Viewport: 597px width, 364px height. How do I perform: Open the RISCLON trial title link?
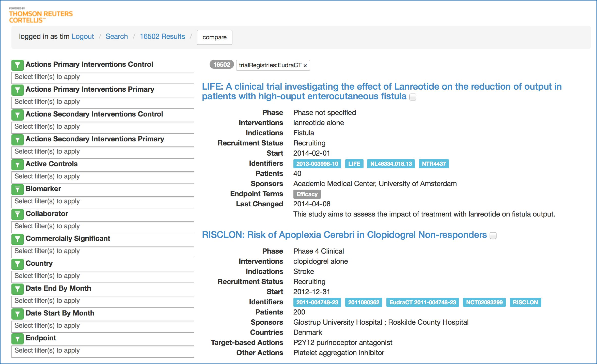coord(344,235)
